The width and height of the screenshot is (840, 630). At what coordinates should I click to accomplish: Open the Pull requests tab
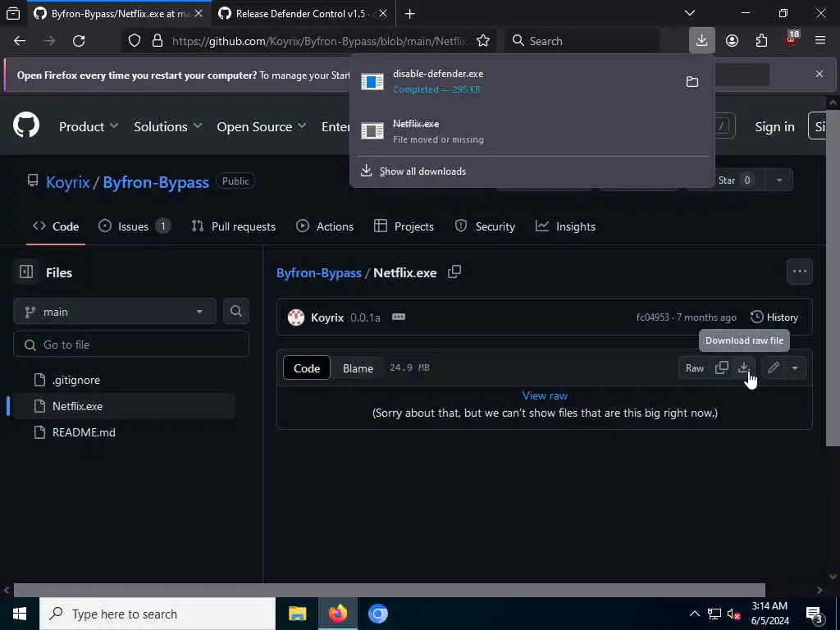[234, 226]
